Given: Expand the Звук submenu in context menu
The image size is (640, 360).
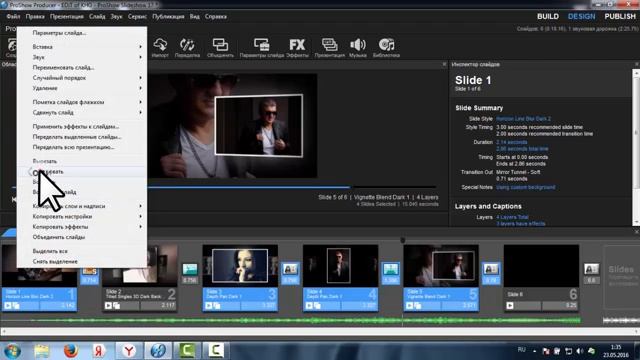Looking at the screenshot, I should coord(82,57).
